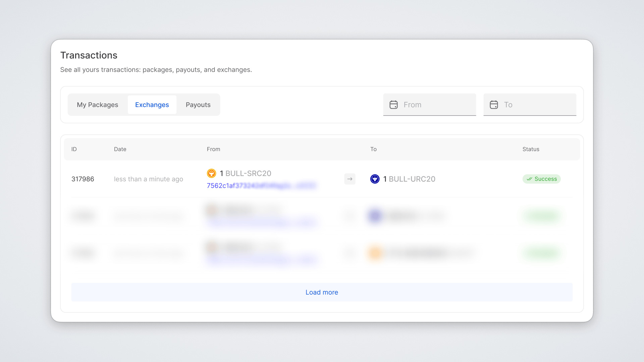Viewport: 644px width, 362px height.
Task: Click the Date column header
Action: point(120,149)
